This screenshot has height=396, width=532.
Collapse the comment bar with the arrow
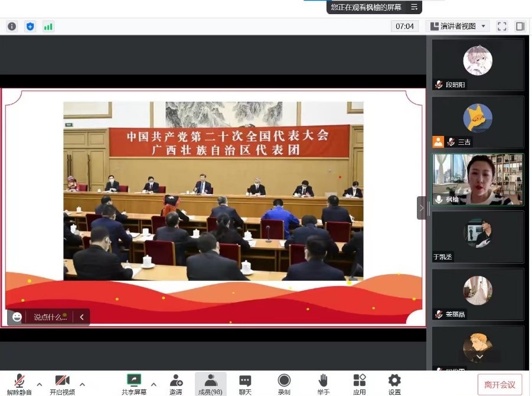tap(81, 317)
